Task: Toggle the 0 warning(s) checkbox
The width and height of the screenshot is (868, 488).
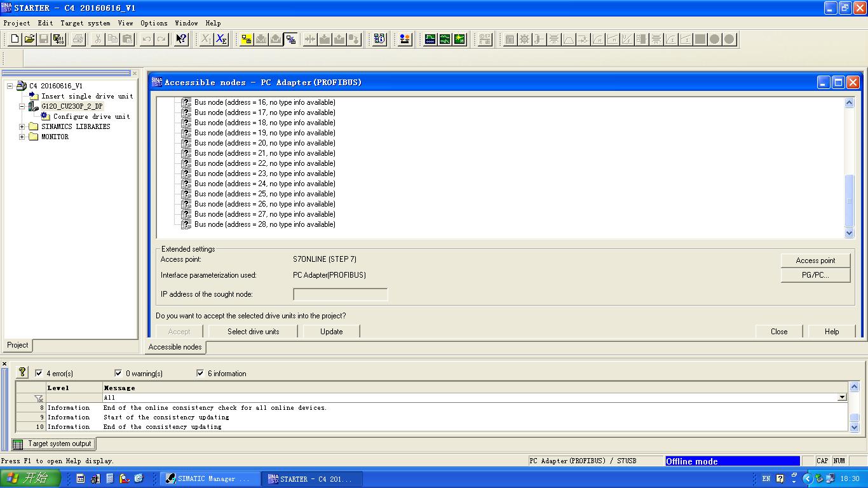Action: pyautogui.click(x=118, y=373)
